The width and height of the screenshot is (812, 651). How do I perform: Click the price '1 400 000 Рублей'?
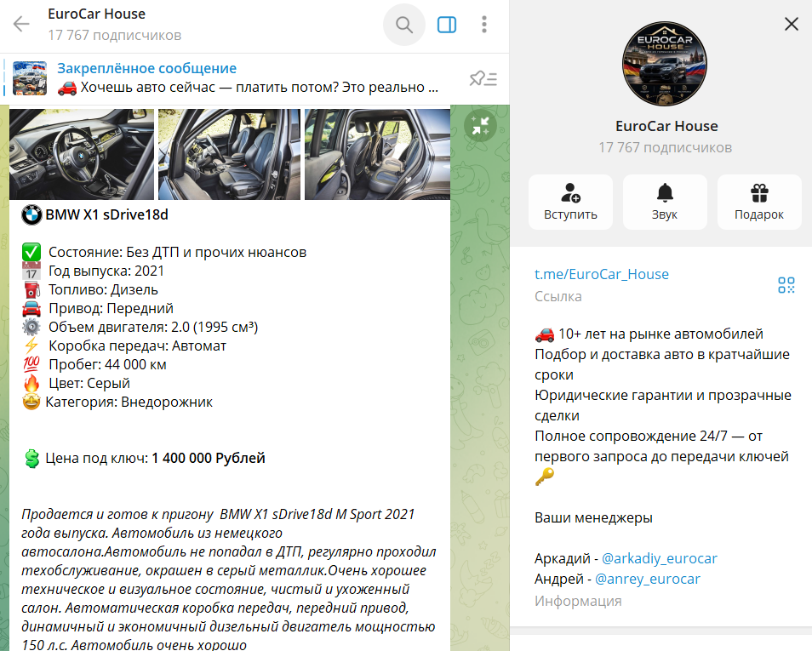209,459
